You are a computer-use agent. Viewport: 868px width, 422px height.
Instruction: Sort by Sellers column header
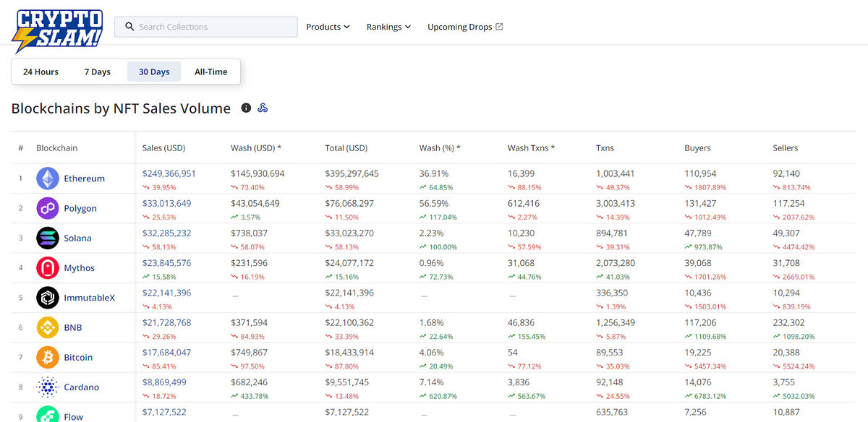(786, 148)
